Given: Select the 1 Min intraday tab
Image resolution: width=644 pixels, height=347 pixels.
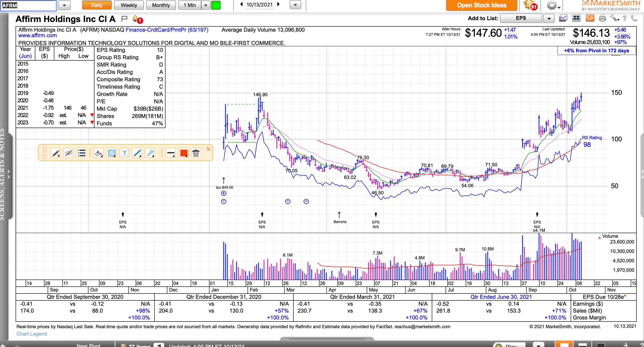Looking at the screenshot, I should (190, 5).
